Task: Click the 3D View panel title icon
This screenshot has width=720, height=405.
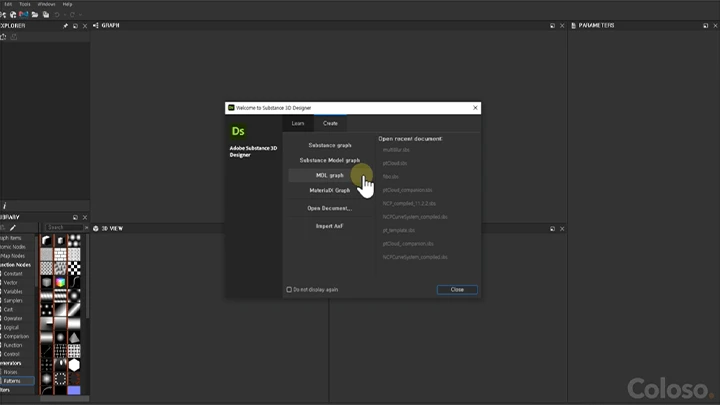Action: point(96,229)
